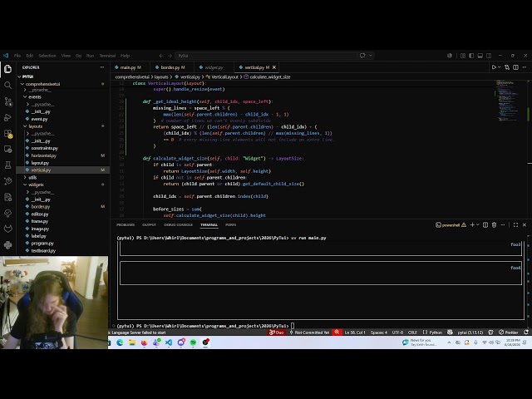Click the editor minimap
Viewport: 532px width, 399px height.
[x=509, y=100]
